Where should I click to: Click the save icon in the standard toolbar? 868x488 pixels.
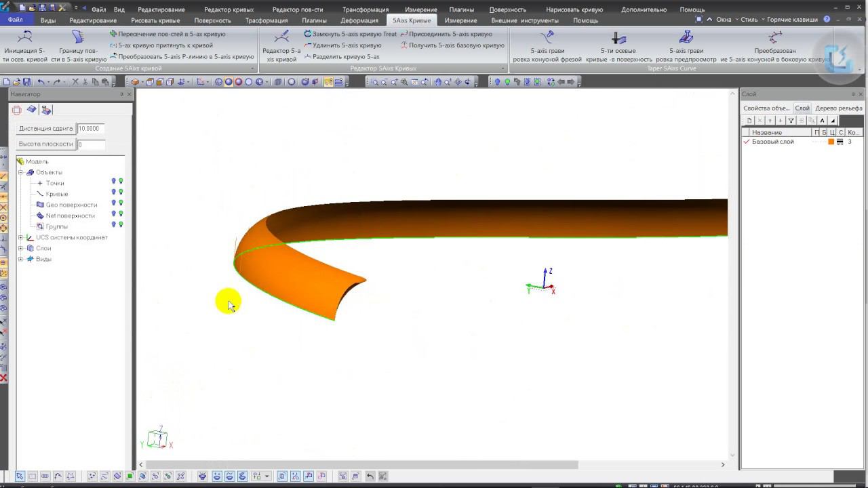pos(27,82)
